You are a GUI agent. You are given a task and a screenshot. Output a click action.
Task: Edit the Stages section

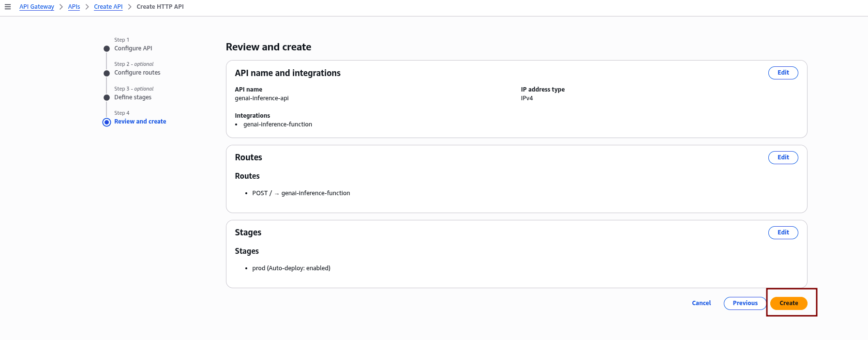tap(783, 232)
